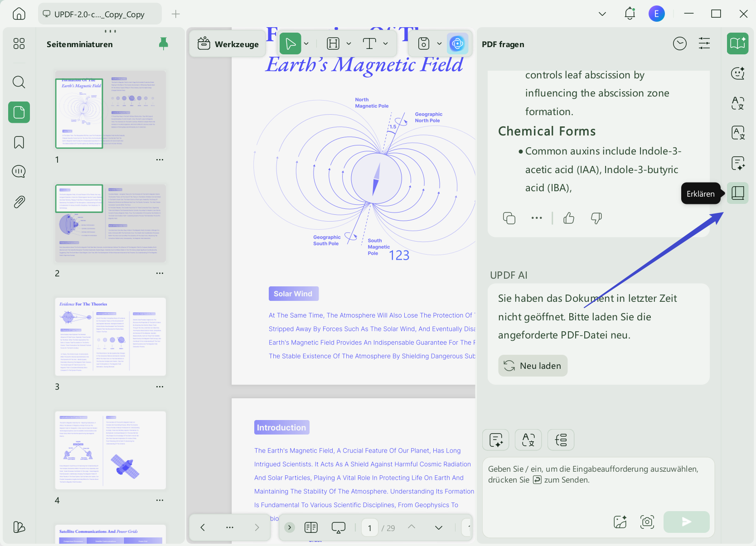The width and height of the screenshot is (756, 546).
Task: Select the highlight text tool
Action: click(x=333, y=43)
